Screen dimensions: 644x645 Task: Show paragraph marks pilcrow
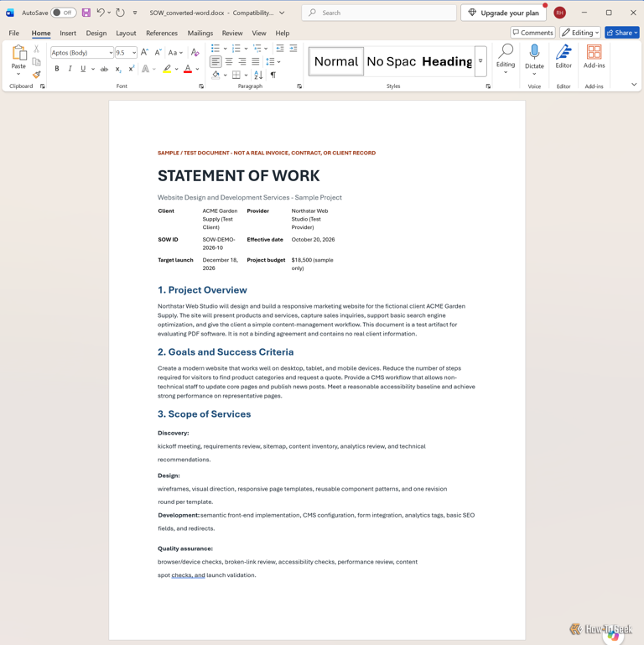point(273,75)
